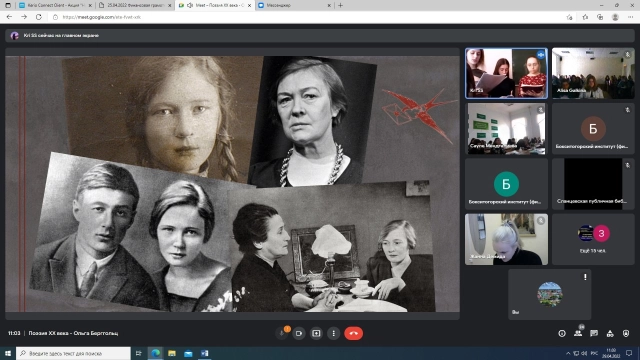This screenshot has height=360, width=640.
Task: Click the red leave call button
Action: (353, 333)
